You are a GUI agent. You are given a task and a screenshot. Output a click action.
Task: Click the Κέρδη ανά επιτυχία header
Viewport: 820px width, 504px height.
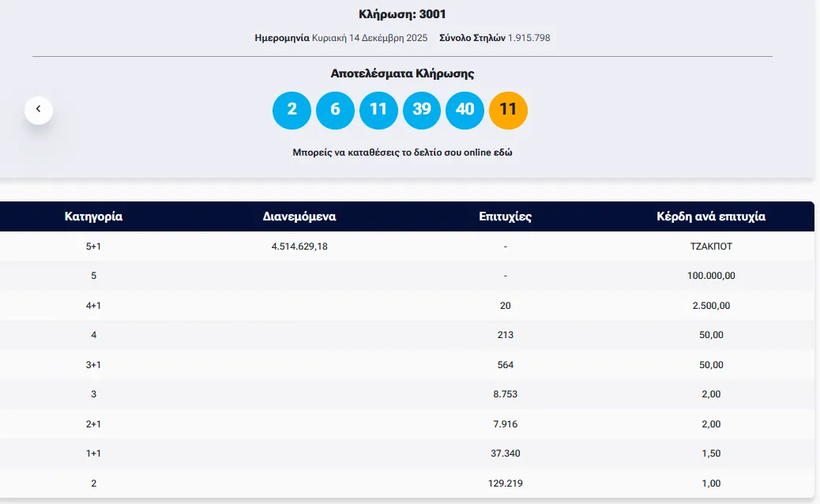[x=710, y=216]
